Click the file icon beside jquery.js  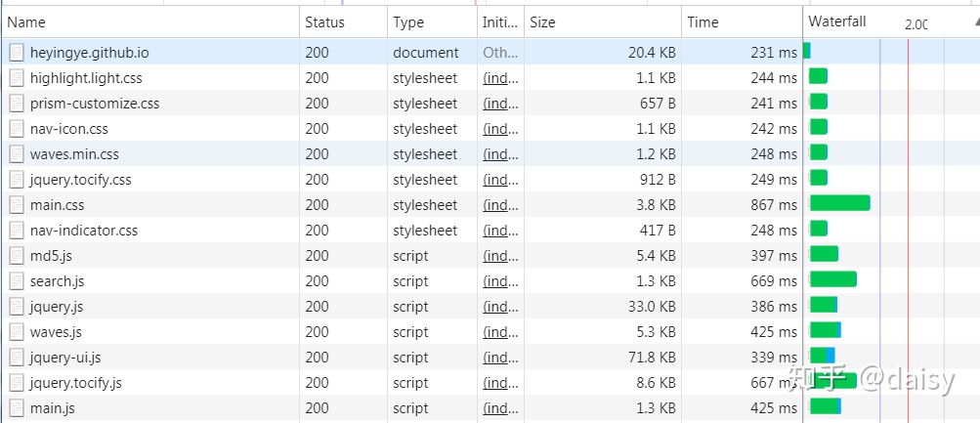pos(17,307)
